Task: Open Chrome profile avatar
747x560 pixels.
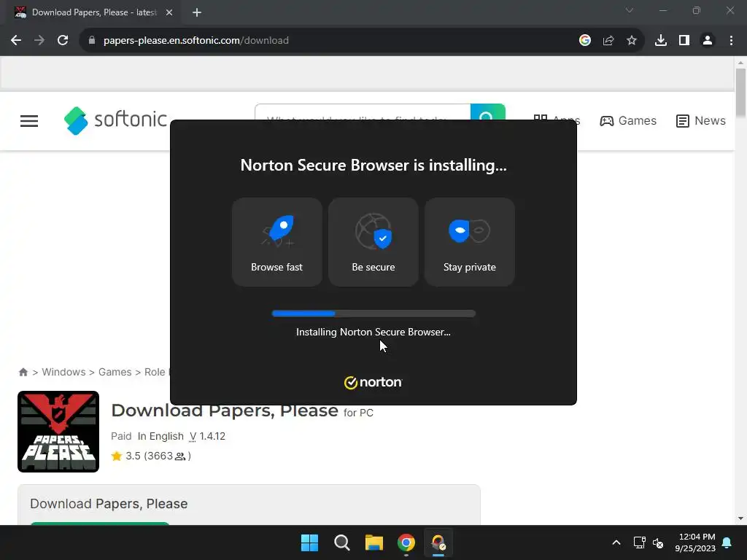Action: click(x=707, y=41)
